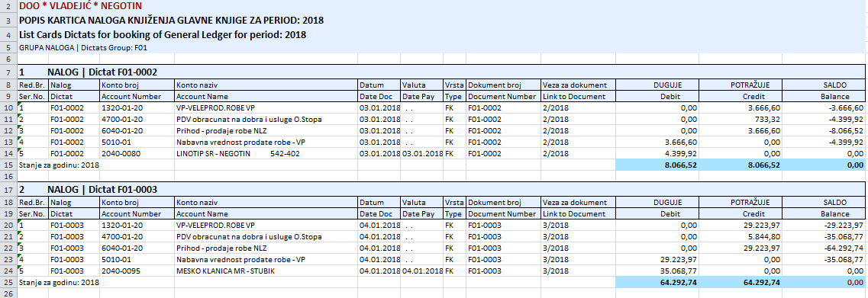Select total credit cell 64.292,74

click(740, 282)
